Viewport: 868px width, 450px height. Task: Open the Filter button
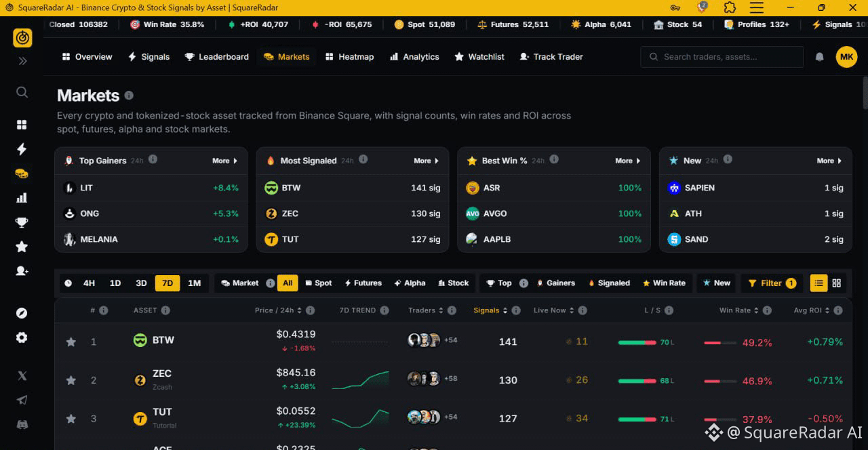pos(772,283)
